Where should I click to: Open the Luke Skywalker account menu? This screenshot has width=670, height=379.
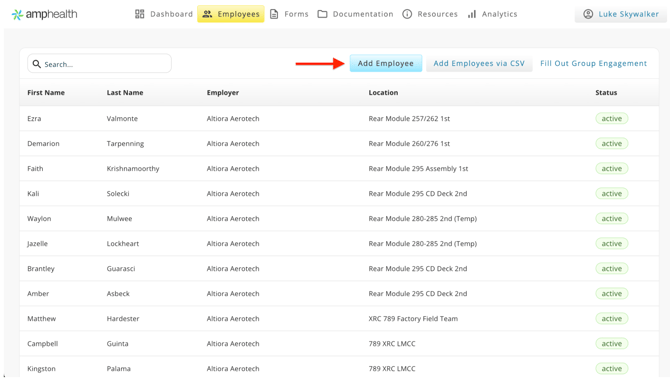(x=621, y=14)
